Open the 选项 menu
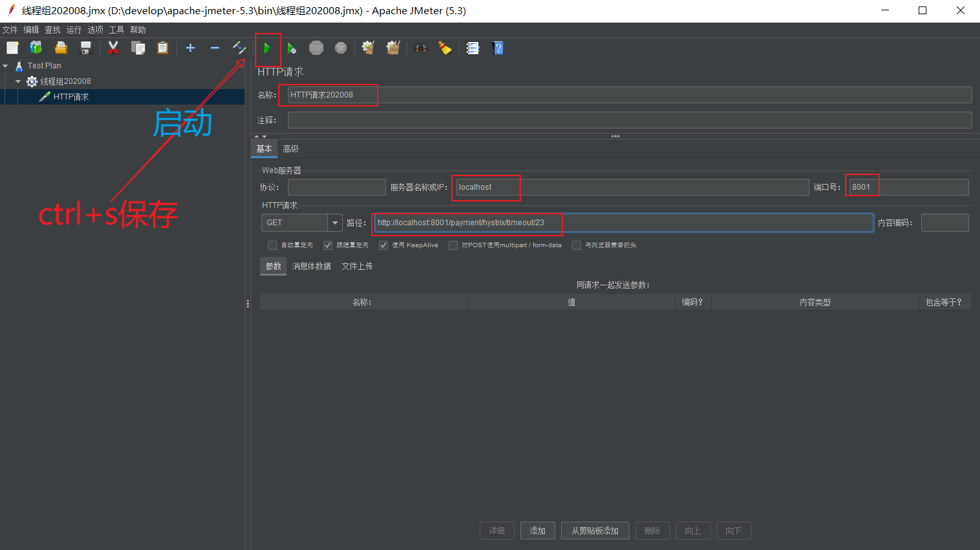The width and height of the screenshot is (980, 550). (x=96, y=30)
